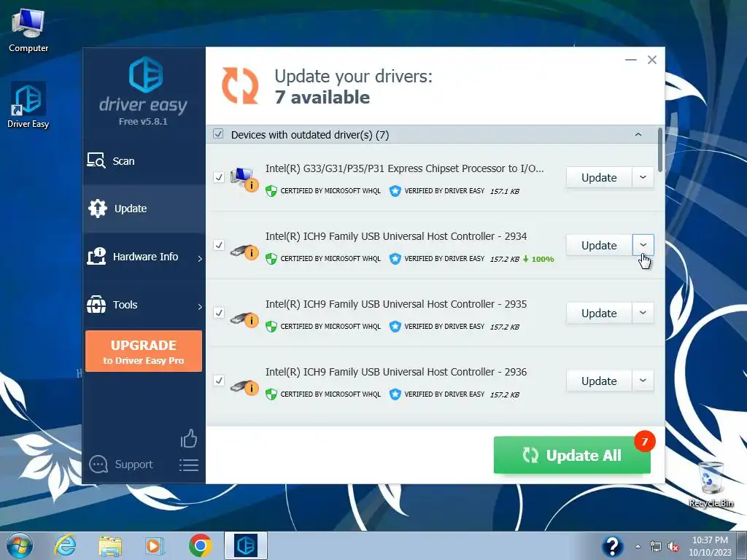Open Update dropdown arrow for Controller 2936
The image size is (747, 560).
click(x=643, y=381)
